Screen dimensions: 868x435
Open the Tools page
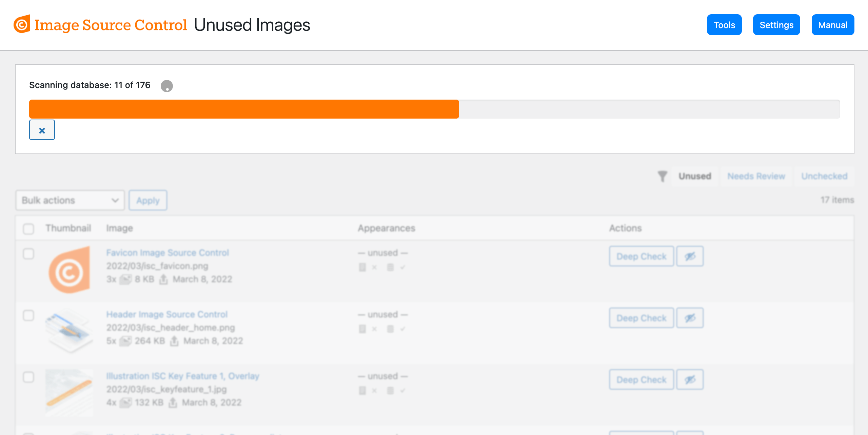pyautogui.click(x=724, y=25)
